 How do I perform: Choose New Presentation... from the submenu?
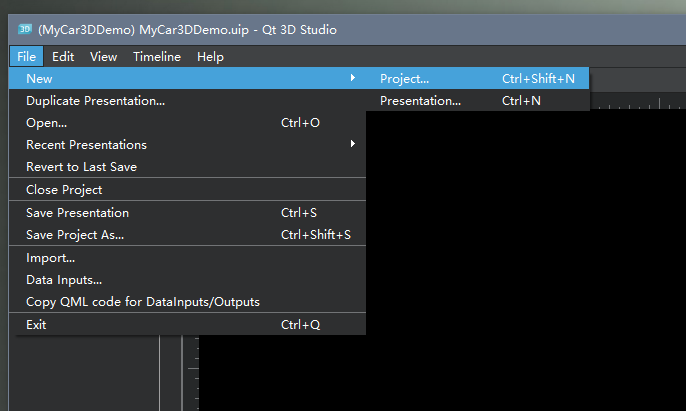[x=477, y=101]
